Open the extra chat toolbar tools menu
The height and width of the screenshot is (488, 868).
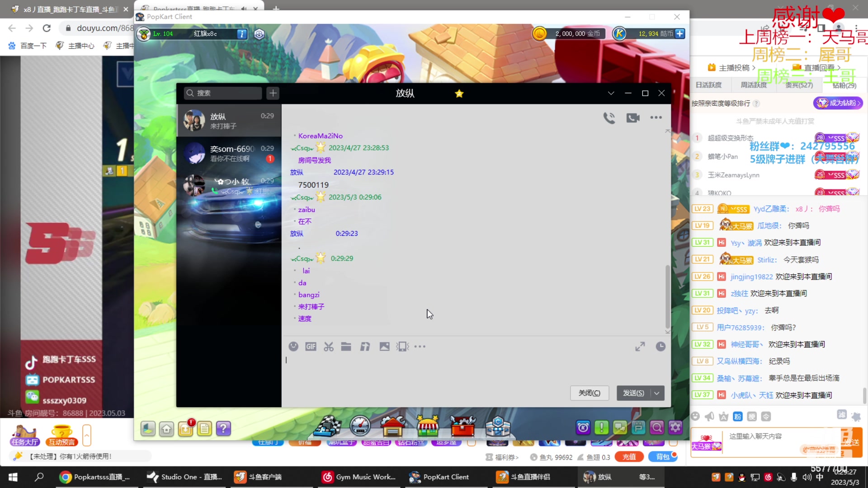(420, 347)
